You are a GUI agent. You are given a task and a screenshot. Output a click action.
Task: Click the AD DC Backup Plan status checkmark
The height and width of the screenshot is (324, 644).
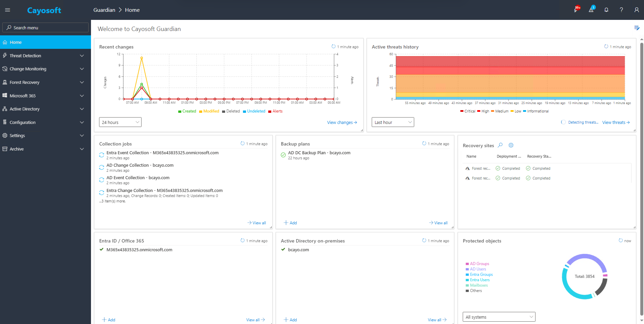tap(283, 155)
